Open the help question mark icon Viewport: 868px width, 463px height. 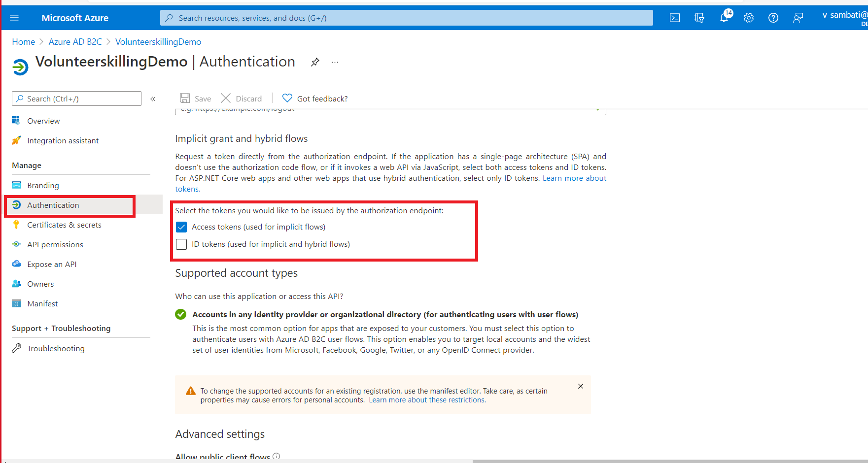click(x=773, y=18)
